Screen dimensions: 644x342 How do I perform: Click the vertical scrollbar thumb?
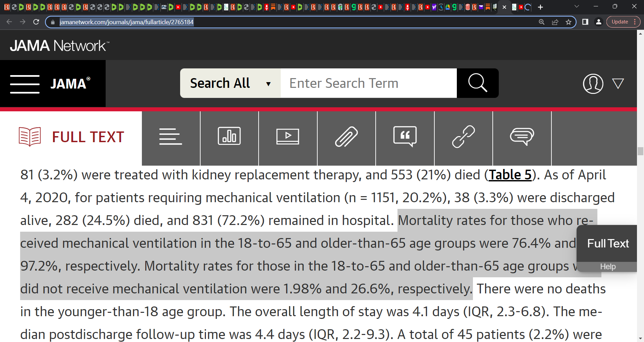pyautogui.click(x=640, y=151)
